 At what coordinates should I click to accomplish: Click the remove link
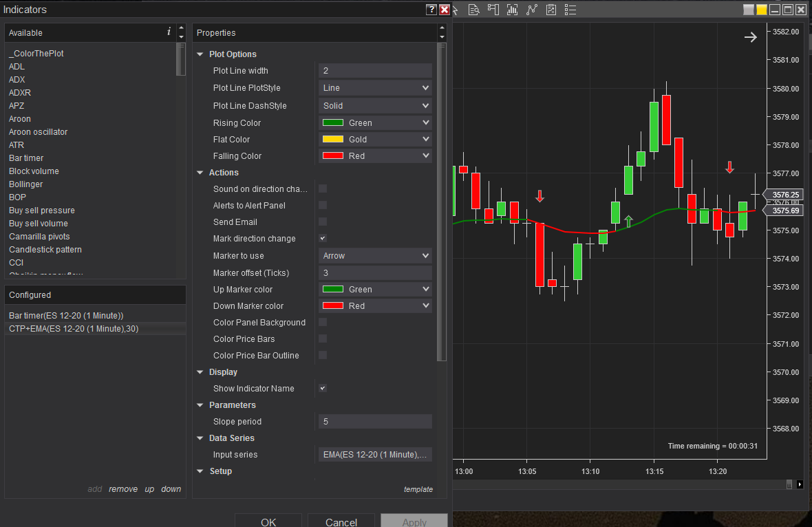coord(123,489)
